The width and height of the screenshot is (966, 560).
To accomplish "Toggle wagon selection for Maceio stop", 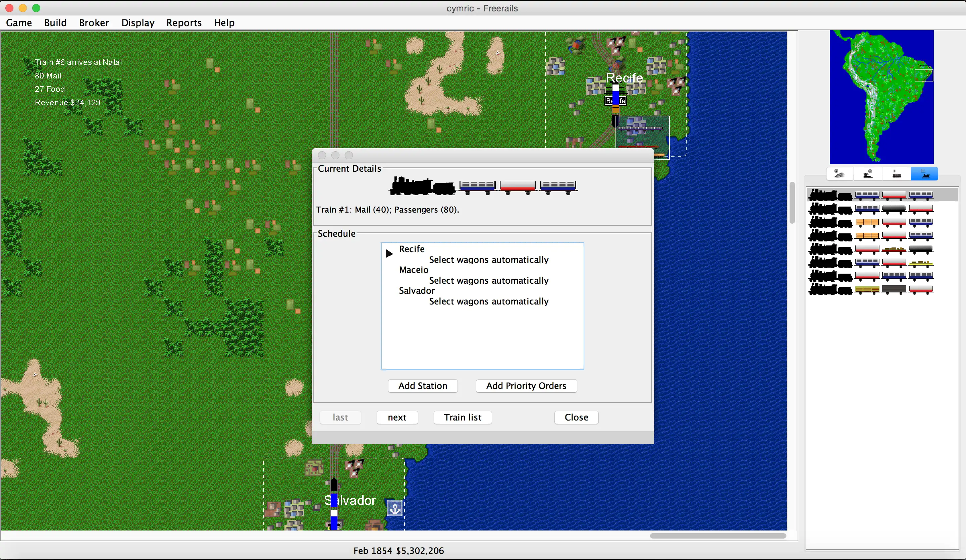I will tap(488, 280).
